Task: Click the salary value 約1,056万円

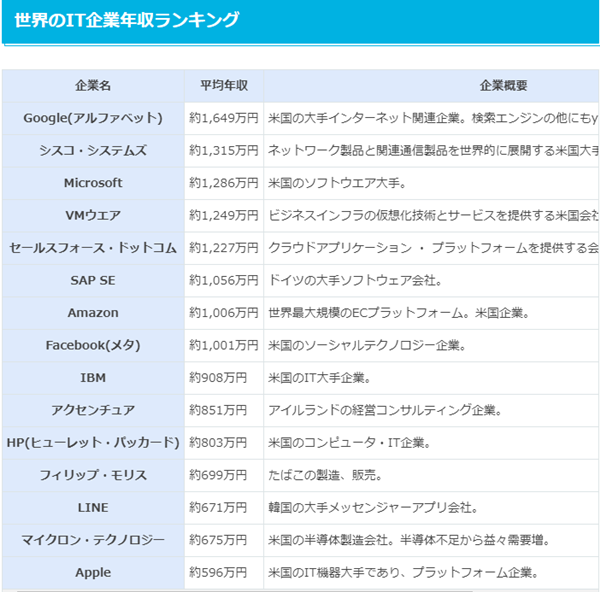Action: pyautogui.click(x=224, y=281)
